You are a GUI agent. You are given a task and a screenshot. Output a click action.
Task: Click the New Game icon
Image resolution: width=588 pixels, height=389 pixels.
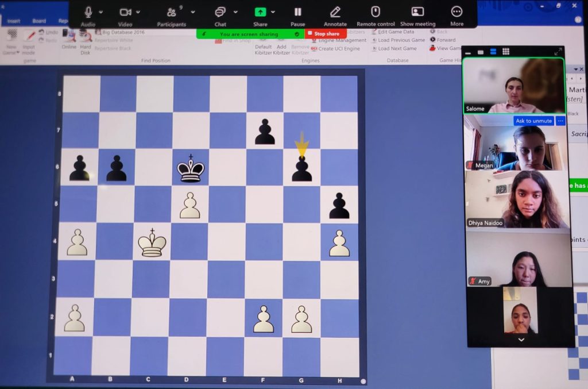[x=11, y=35]
